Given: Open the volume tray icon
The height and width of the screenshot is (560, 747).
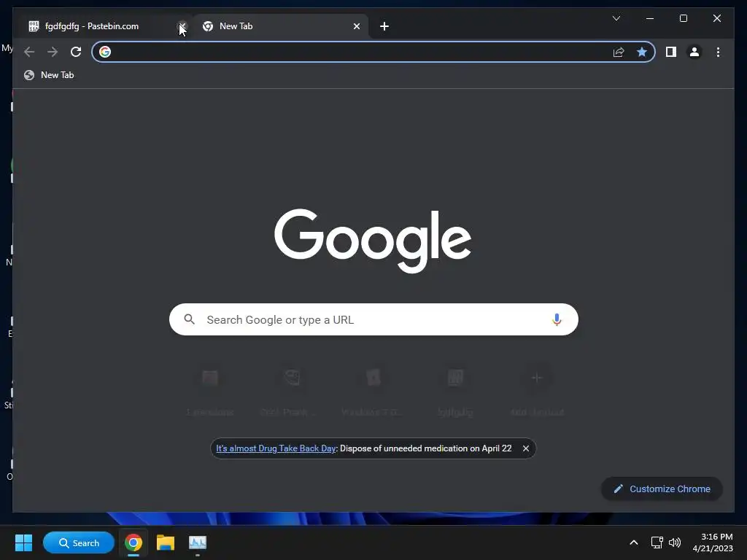Looking at the screenshot, I should (x=675, y=542).
